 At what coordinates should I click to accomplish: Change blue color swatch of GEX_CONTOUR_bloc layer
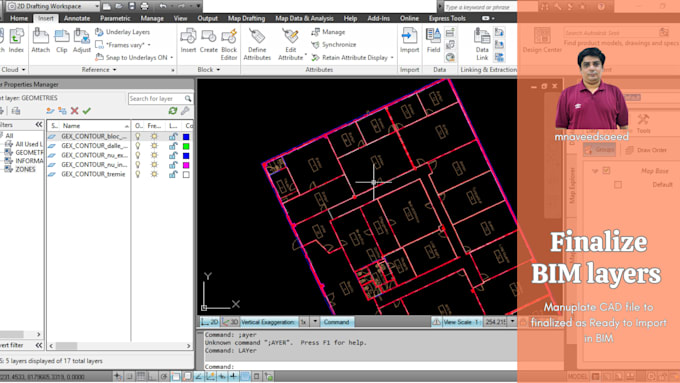[x=186, y=136]
